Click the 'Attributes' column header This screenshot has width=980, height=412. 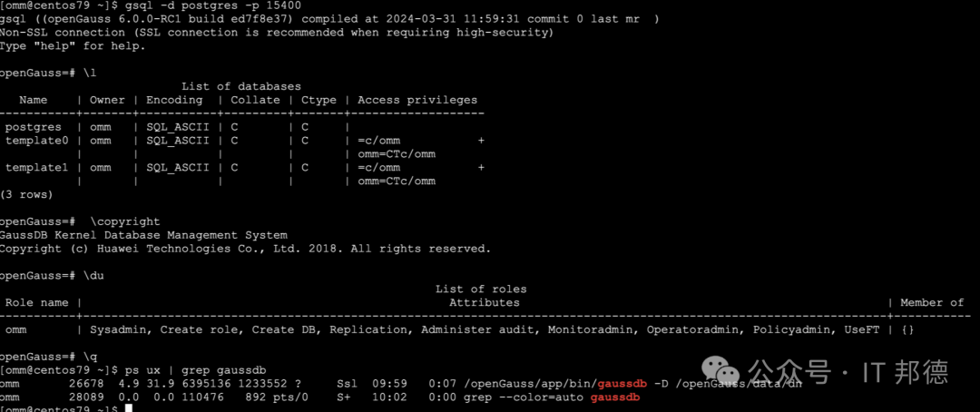(x=485, y=302)
